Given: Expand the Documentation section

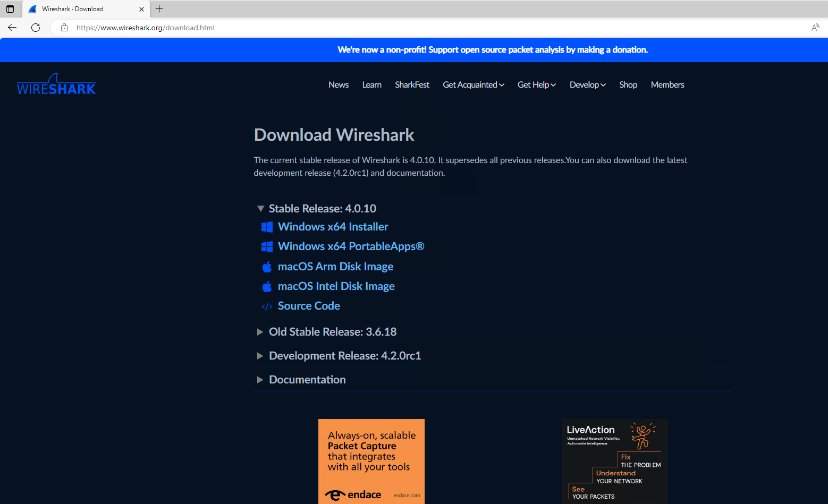Looking at the screenshot, I should (x=307, y=379).
